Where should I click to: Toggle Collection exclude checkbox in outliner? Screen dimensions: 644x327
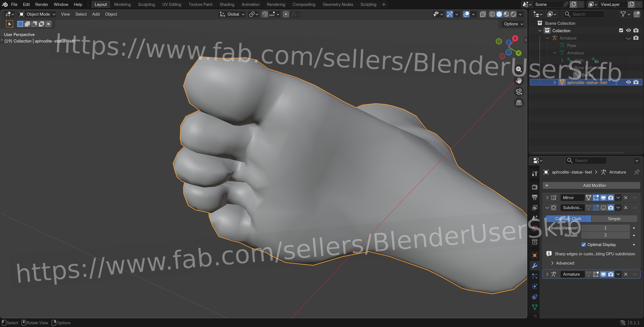pos(621,30)
